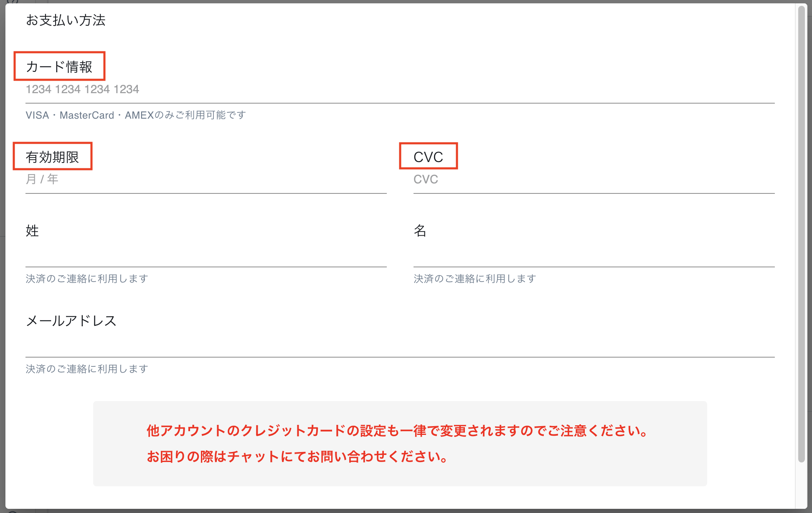Click the dialog's vertical scrollbar thumb
The height and width of the screenshot is (513, 812).
(x=801, y=234)
